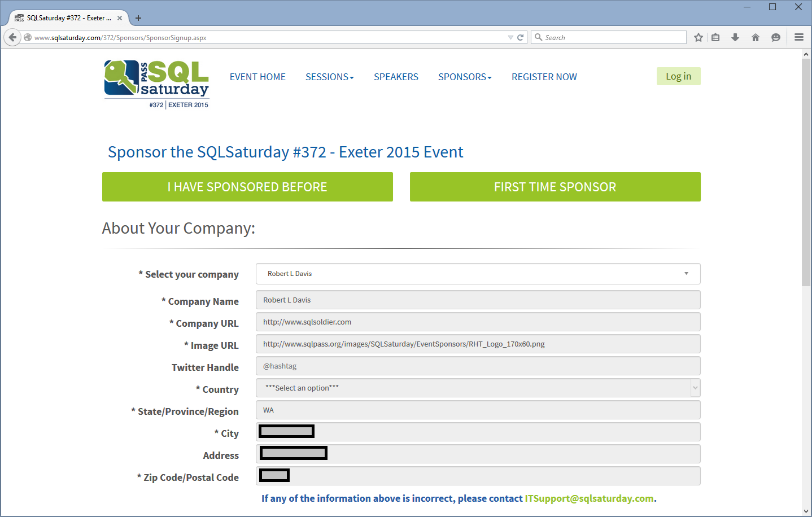
Task: Click the page scrollbar up arrow
Action: pos(806,54)
